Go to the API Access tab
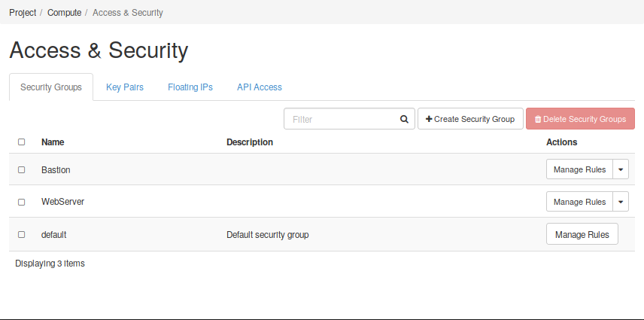 (260, 87)
